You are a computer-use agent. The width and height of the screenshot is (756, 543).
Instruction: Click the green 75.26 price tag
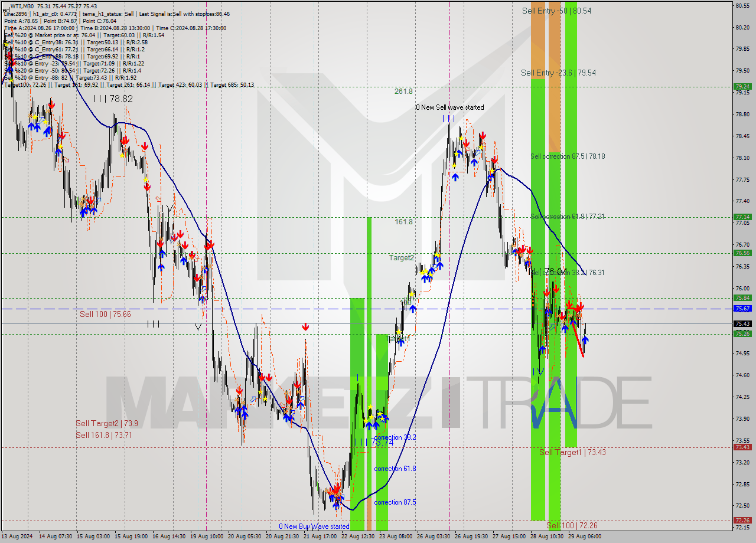pos(742,334)
